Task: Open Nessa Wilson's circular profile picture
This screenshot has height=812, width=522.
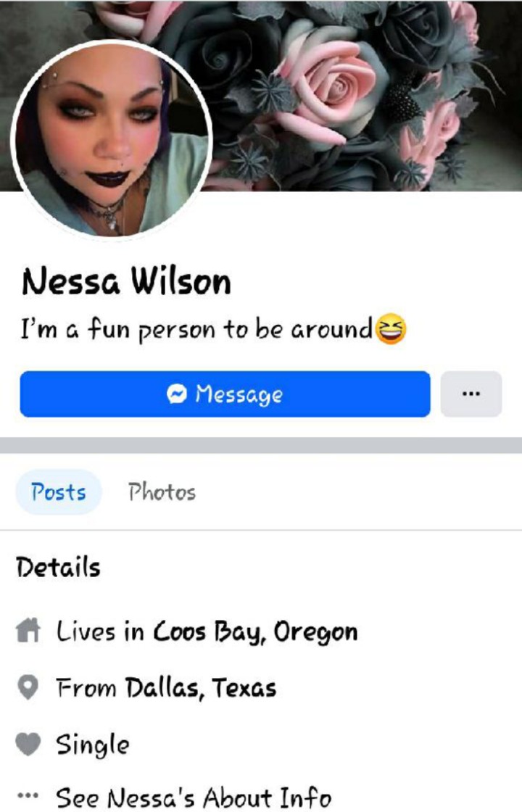Action: (x=111, y=138)
